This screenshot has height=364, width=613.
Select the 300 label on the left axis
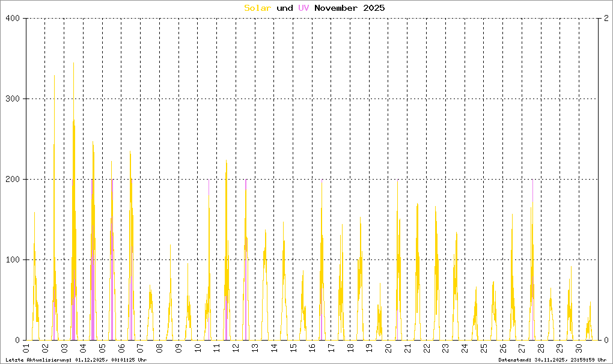pos(13,99)
